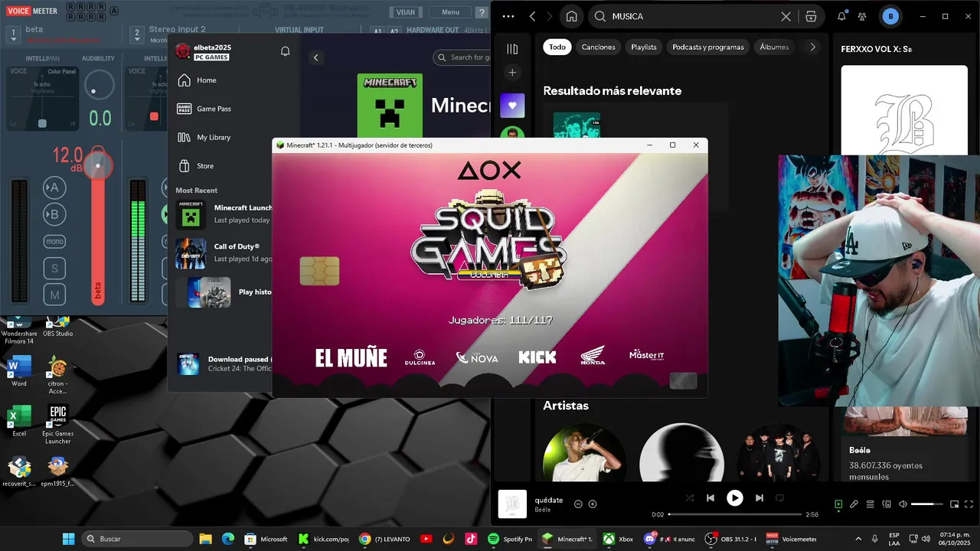Toggle mono on Voicemeeter beta strip
This screenshot has width=980, height=551.
(54, 242)
